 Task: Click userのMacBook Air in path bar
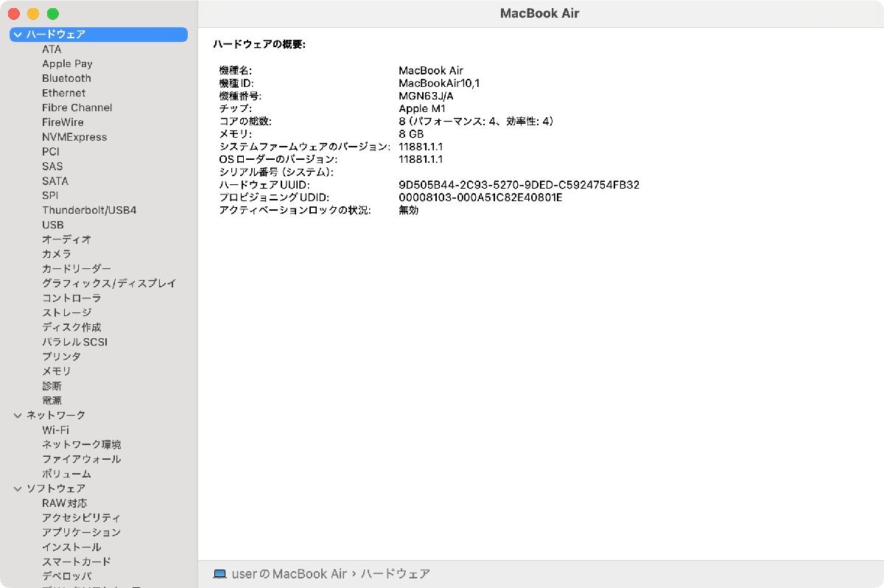coord(290,574)
